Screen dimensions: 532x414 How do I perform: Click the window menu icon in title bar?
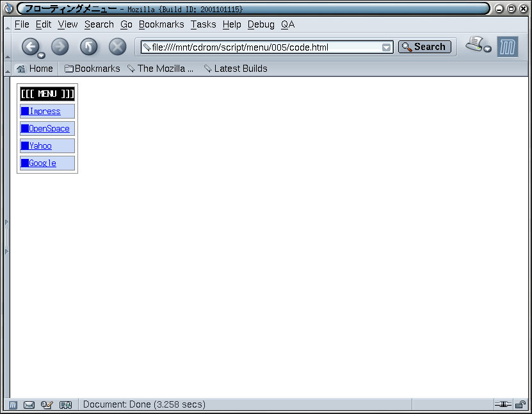click(8, 8)
